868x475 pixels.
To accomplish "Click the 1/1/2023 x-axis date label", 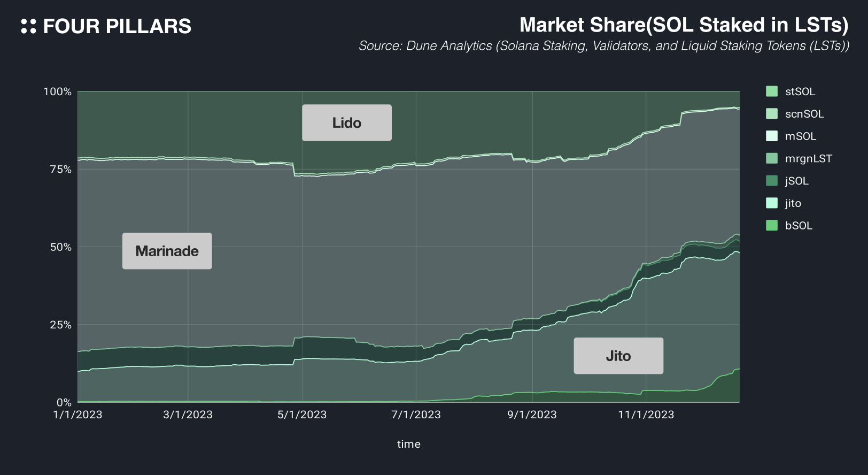I will pyautogui.click(x=77, y=415).
